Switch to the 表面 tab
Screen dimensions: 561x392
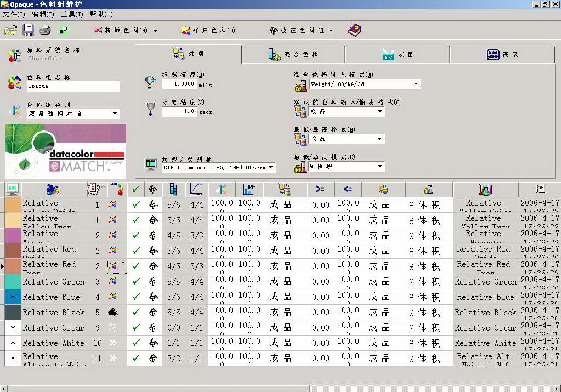click(x=397, y=54)
